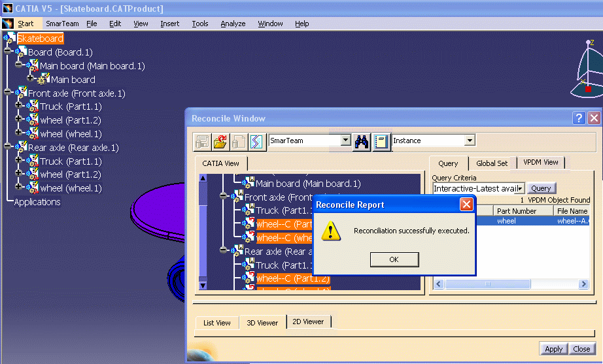Switch to the 2D Viewer tab
This screenshot has height=364, width=603.
point(308,322)
